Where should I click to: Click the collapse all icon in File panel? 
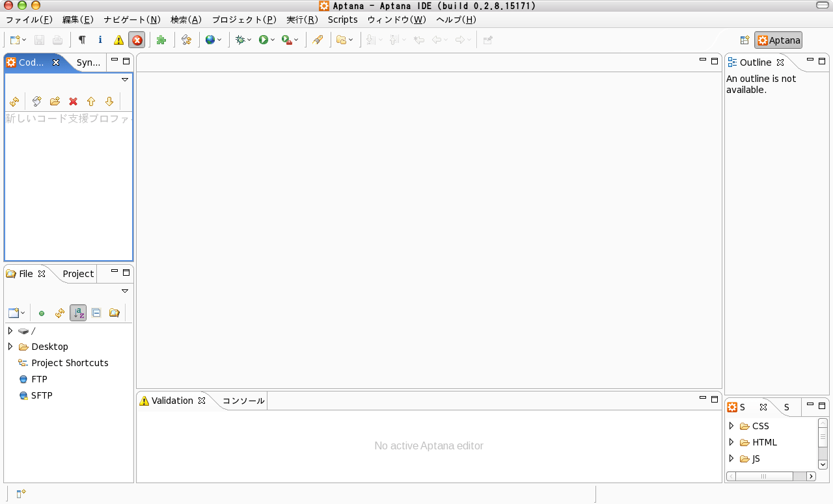click(x=96, y=313)
